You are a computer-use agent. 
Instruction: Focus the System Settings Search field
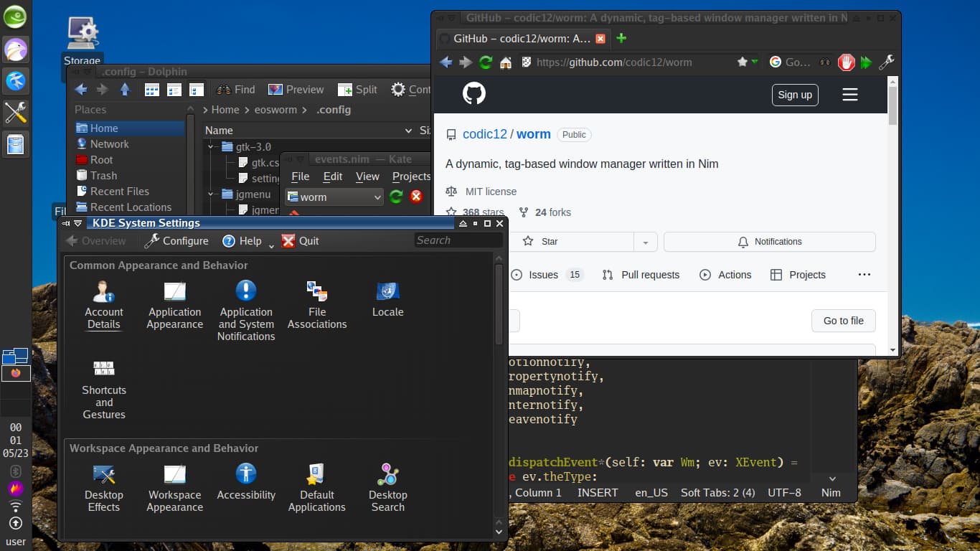[x=458, y=240]
